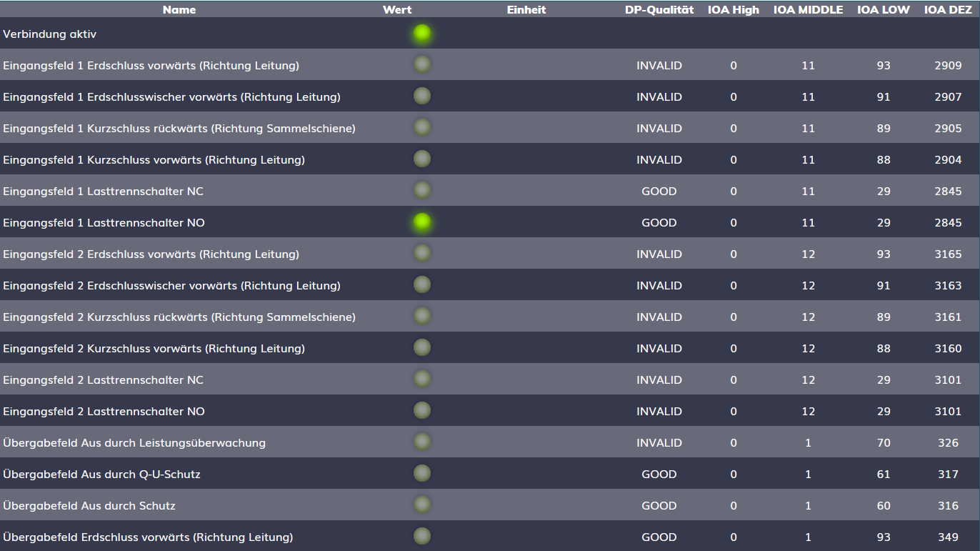Image resolution: width=980 pixels, height=551 pixels.
Task: Click the Übergabefeld Aus durch Schutz status LED
Action: [422, 505]
